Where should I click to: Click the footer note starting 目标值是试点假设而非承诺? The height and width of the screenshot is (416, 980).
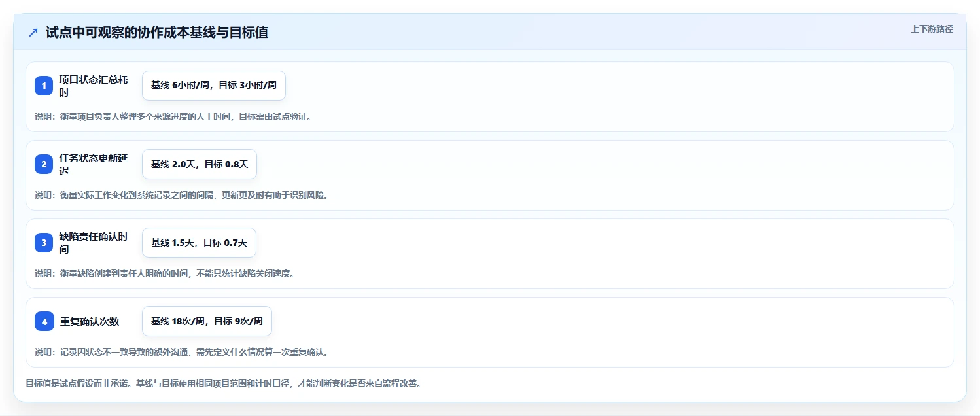pos(223,383)
